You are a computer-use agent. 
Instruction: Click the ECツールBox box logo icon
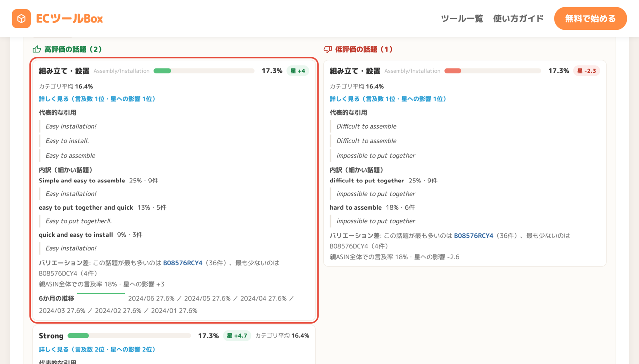coord(21,19)
